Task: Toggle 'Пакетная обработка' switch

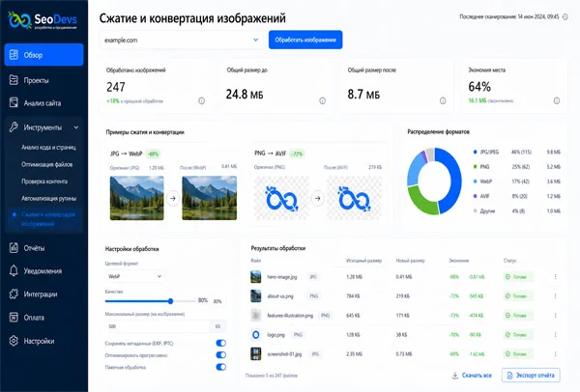Action: point(220,367)
